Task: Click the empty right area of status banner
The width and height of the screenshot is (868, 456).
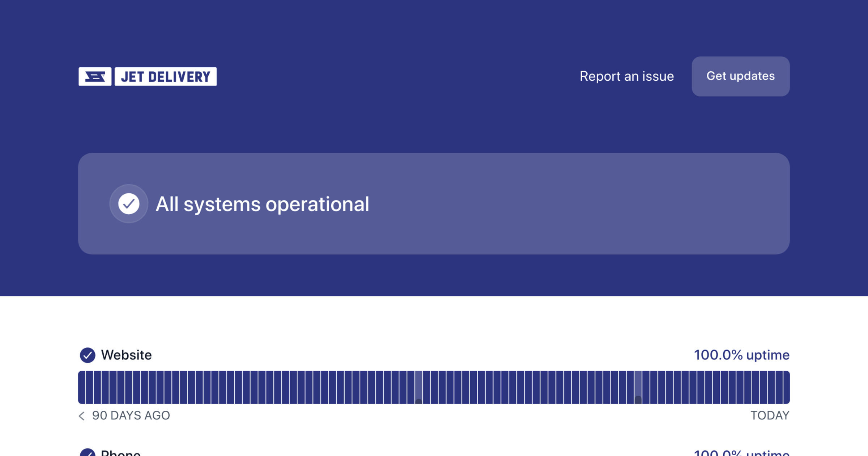Action: pos(615,204)
